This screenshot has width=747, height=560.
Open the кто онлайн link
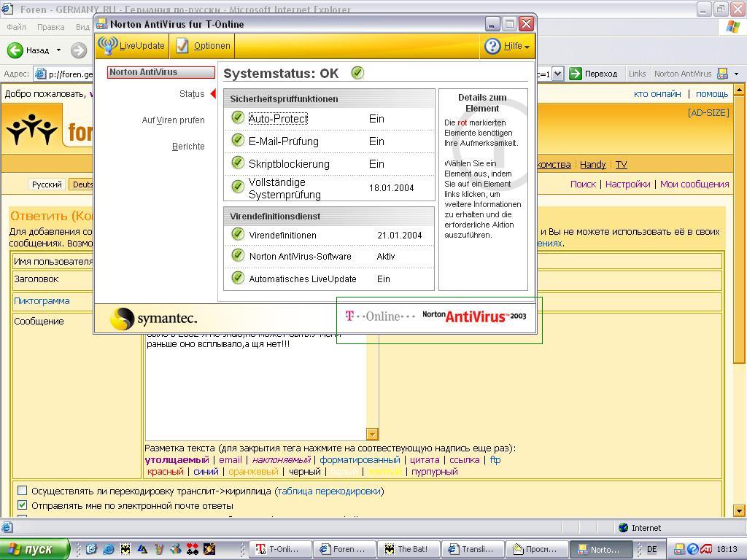657,94
